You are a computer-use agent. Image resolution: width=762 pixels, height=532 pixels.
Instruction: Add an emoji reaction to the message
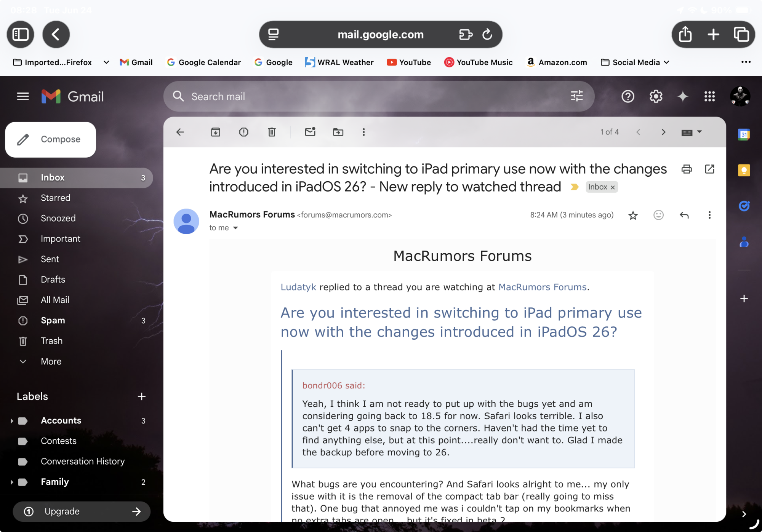point(658,215)
